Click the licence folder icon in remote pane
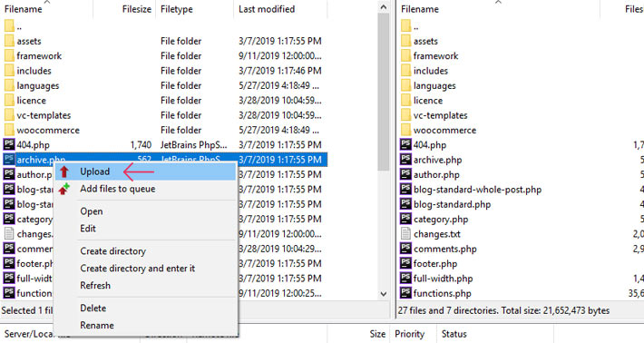Image resolution: width=644 pixels, height=343 pixels. coord(405,100)
